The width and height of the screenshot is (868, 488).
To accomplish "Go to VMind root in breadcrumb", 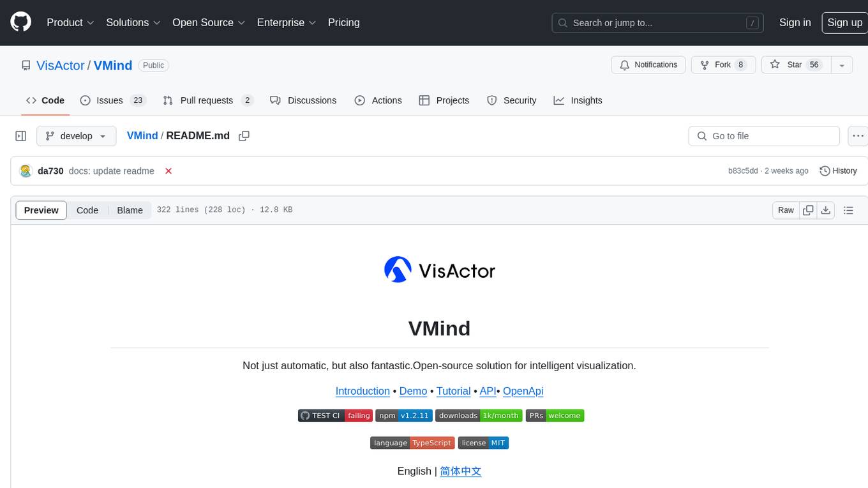I will click(x=142, y=135).
